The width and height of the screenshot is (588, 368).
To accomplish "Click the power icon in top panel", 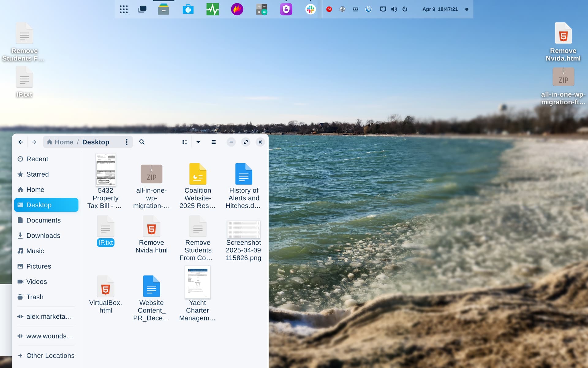I will pos(405,9).
